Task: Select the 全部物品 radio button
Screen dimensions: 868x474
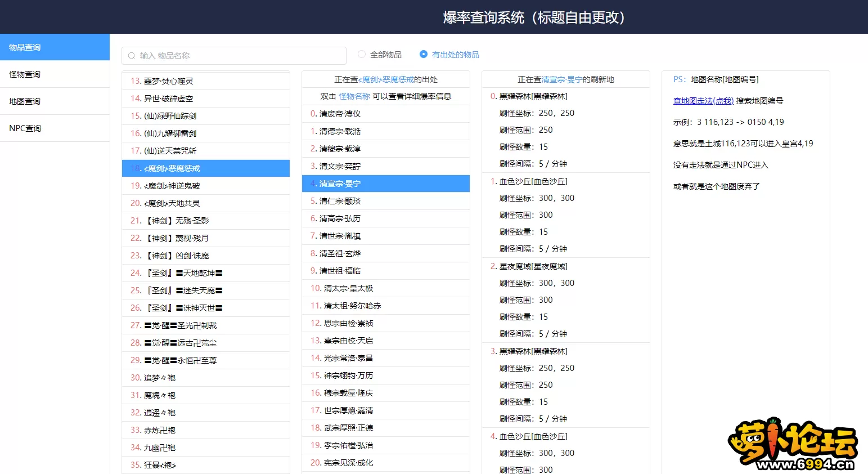Action: click(362, 54)
